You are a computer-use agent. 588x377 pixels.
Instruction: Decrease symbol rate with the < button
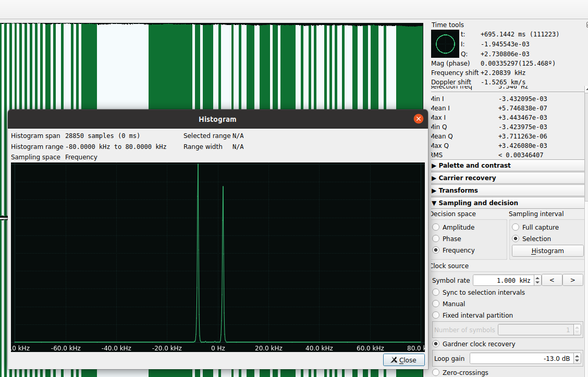[552, 281]
